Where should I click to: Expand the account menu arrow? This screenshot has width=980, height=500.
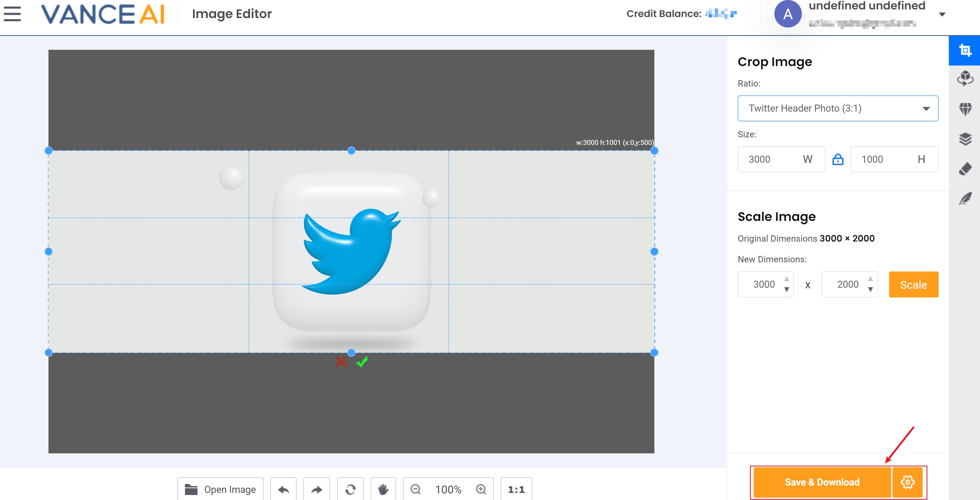942,14
